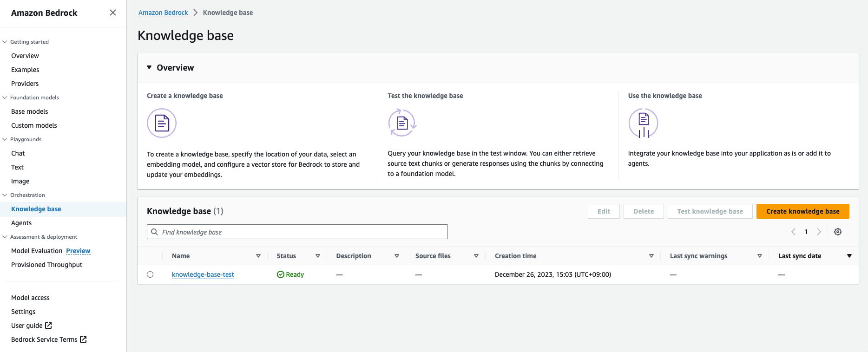Open Model Evaluation page
The image size is (868, 352).
point(37,251)
